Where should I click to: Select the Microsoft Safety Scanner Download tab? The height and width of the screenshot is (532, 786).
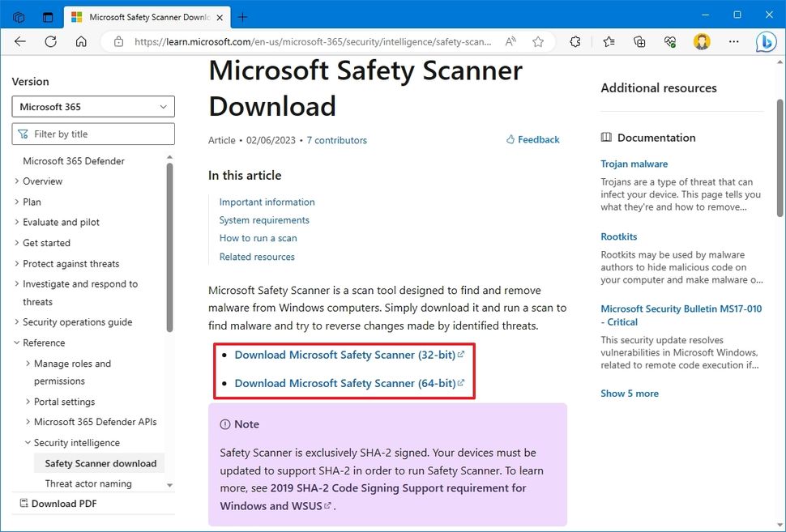[146, 16]
